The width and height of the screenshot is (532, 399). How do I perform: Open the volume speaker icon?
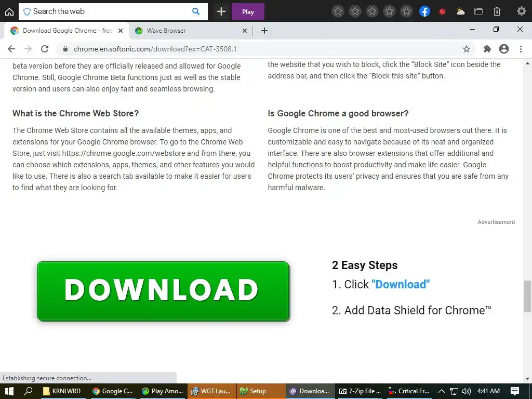pyautogui.click(x=467, y=391)
